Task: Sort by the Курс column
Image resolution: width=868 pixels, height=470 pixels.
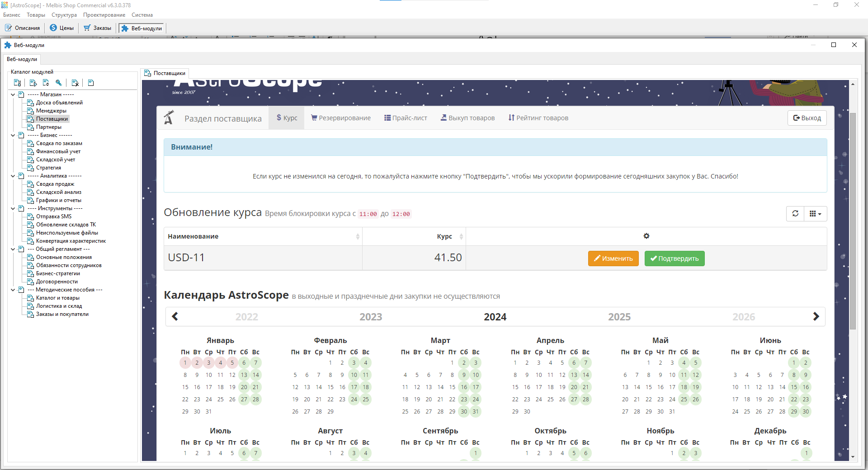Action: click(414, 236)
